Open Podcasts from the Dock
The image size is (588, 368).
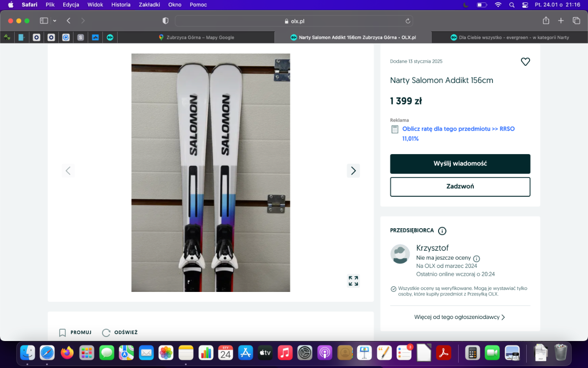point(324,352)
